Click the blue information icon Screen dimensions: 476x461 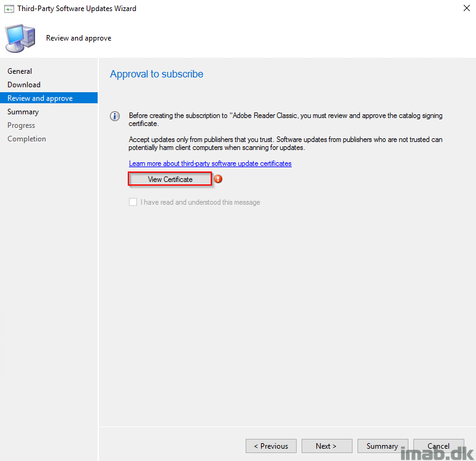(x=115, y=116)
